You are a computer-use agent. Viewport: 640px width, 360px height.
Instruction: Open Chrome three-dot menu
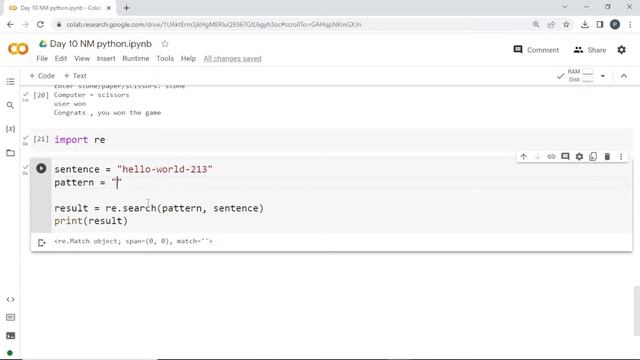point(630,24)
